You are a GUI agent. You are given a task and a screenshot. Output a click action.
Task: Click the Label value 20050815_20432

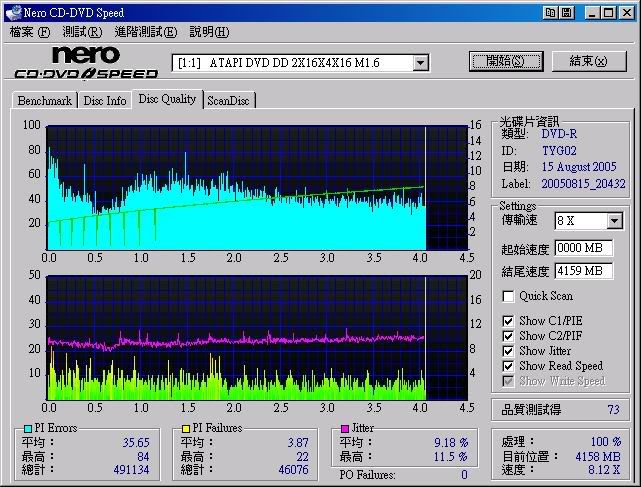[x=583, y=184]
